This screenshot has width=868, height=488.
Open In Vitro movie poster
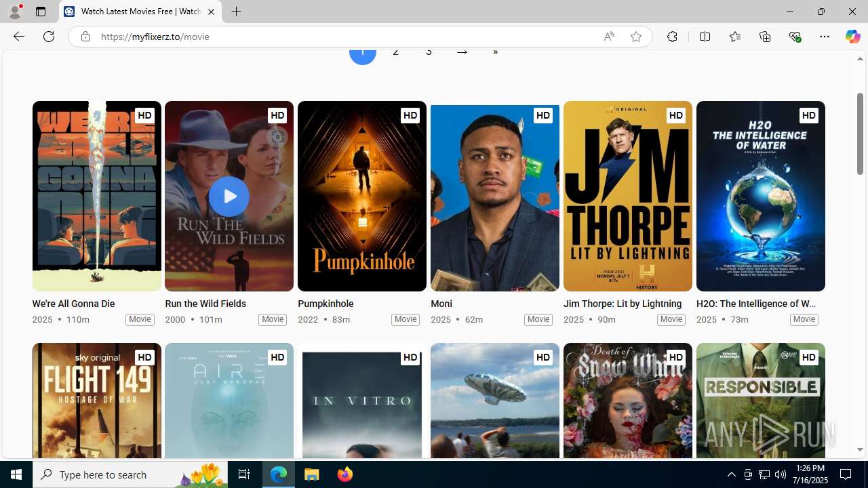tap(362, 401)
